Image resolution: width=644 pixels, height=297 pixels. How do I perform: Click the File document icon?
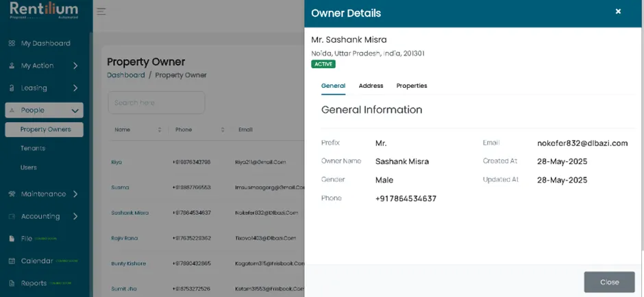click(12, 239)
